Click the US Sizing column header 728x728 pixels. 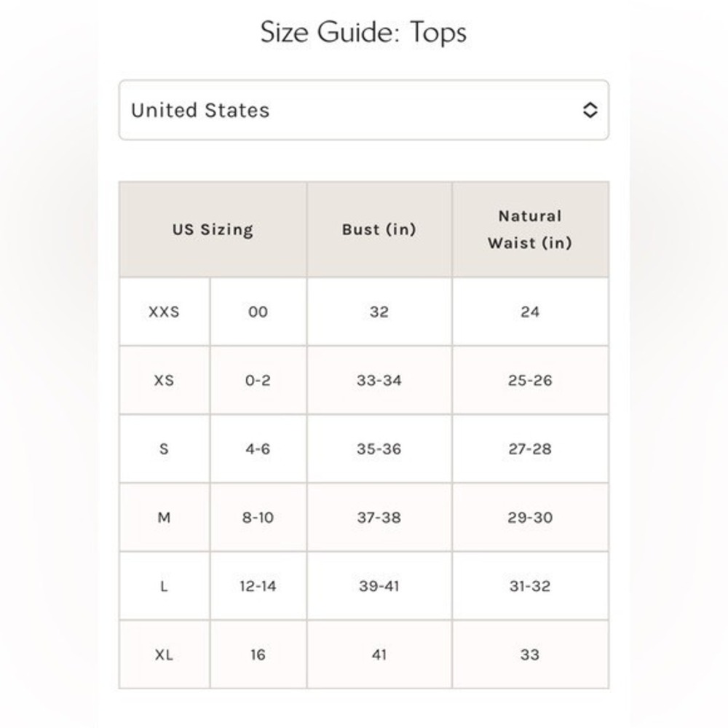(213, 229)
